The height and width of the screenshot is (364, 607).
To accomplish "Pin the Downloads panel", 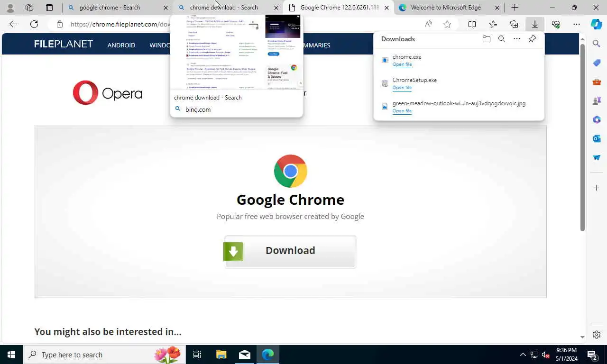I will [x=532, y=39].
